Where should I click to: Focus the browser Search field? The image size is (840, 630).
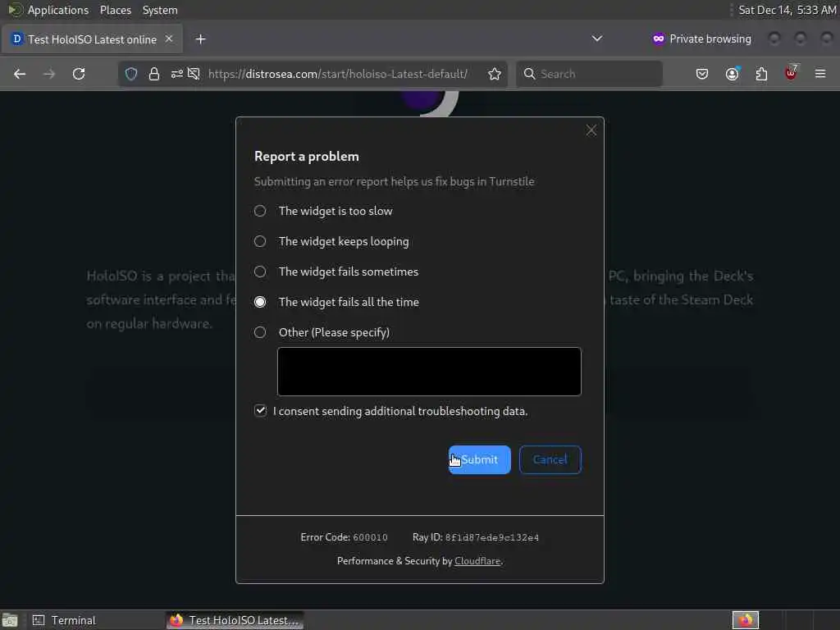(589, 74)
